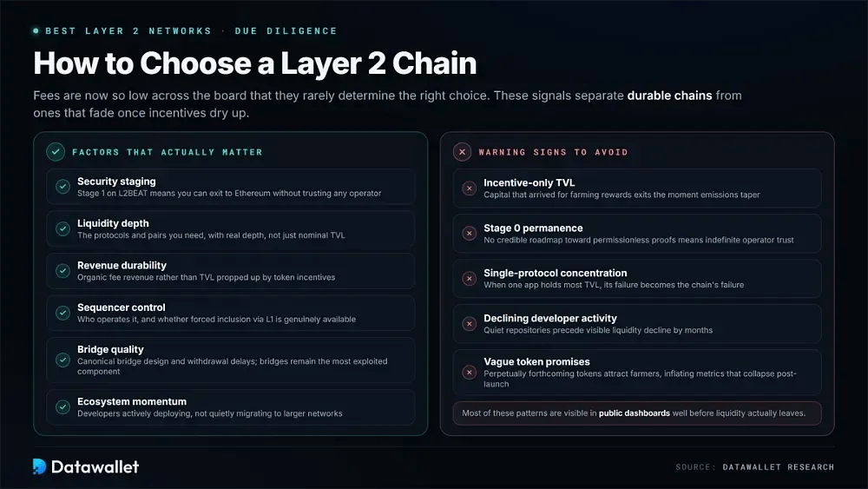Click the checkmark icon next to Liquidity depth
The image size is (868, 489).
63,228
